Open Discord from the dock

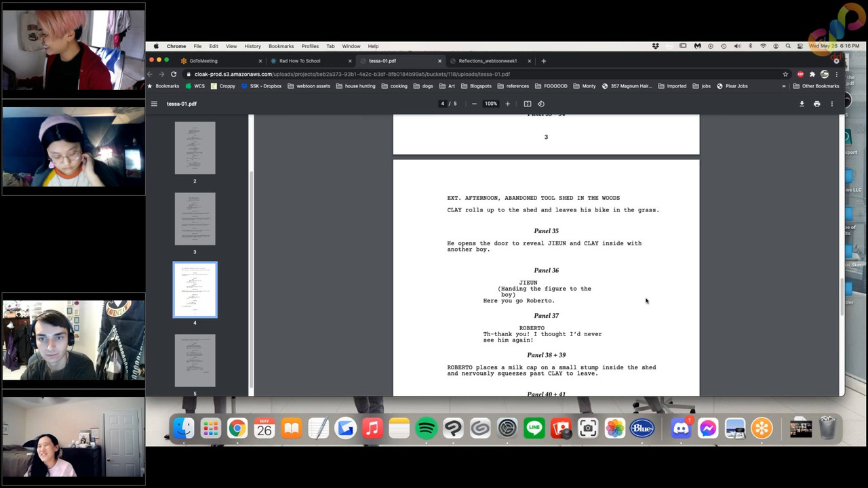(681, 428)
